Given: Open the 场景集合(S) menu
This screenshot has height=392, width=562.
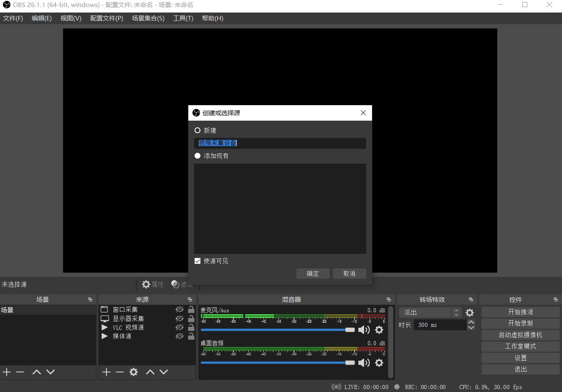Looking at the screenshot, I should coord(148,18).
